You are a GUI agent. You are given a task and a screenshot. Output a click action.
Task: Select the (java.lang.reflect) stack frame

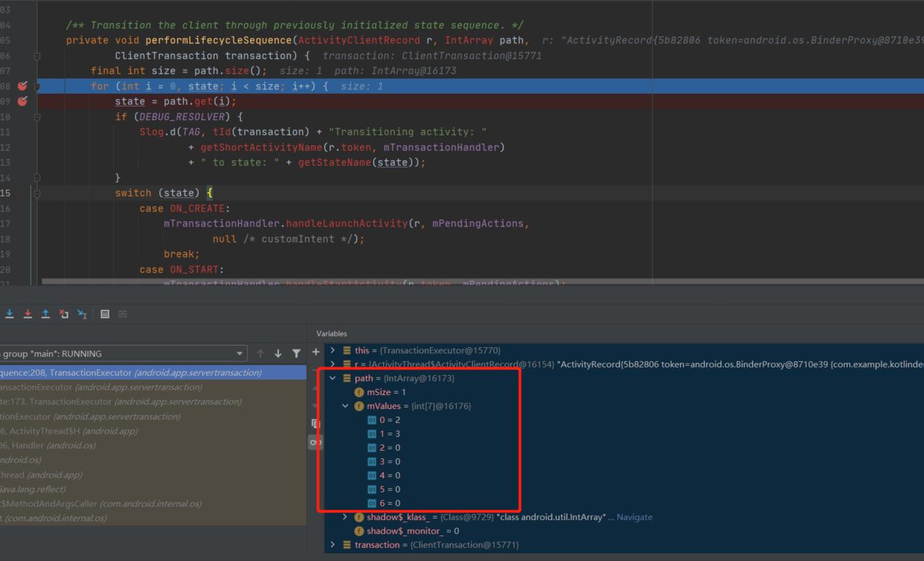click(153, 489)
